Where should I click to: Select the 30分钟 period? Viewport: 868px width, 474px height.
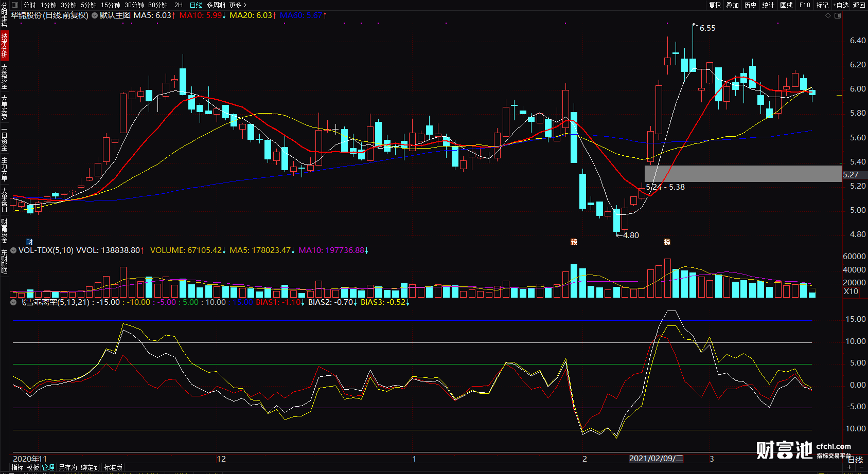pos(134,5)
